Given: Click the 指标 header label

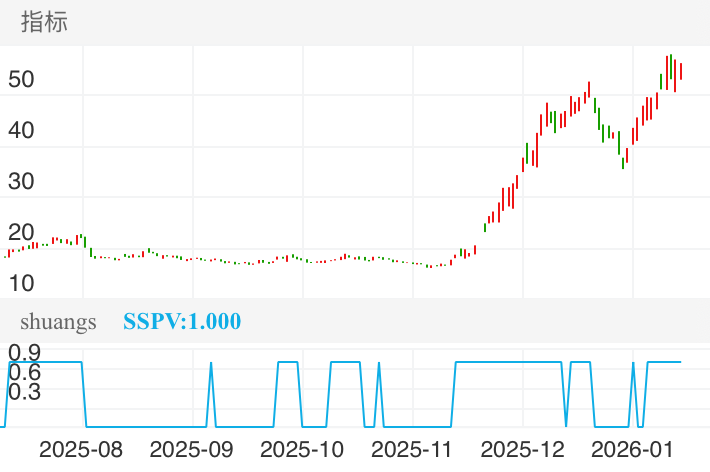Looking at the screenshot, I should pos(44,23).
